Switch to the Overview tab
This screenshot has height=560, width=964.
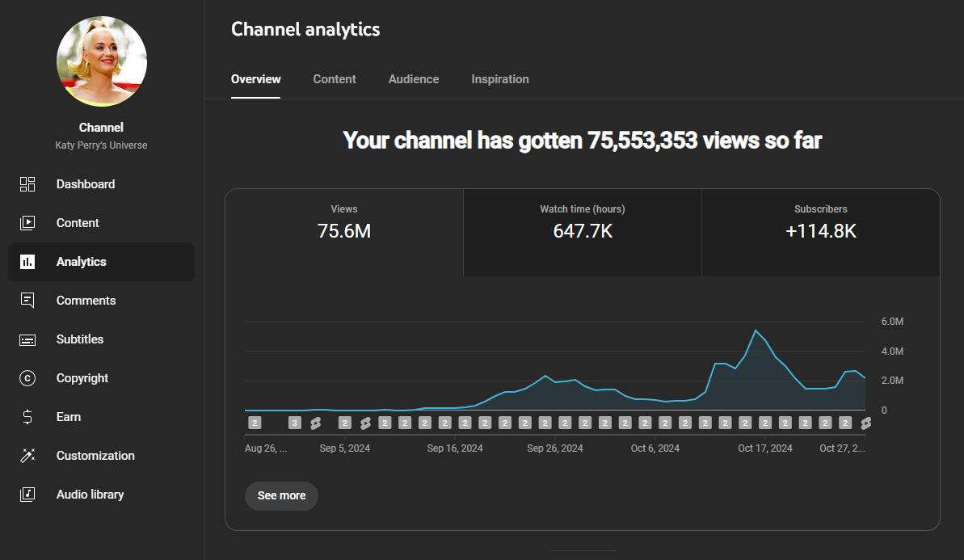tap(255, 79)
